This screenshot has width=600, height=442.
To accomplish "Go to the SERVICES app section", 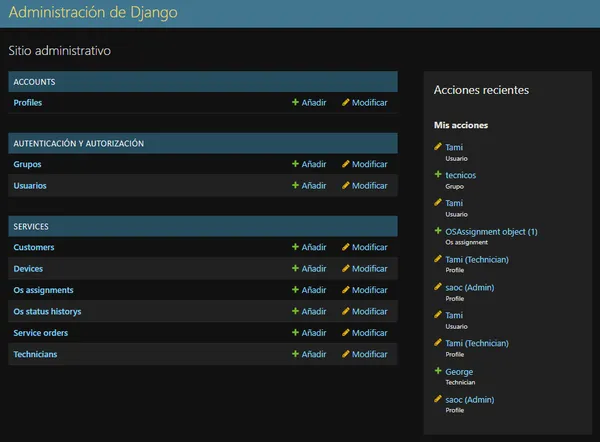I will 31,227.
